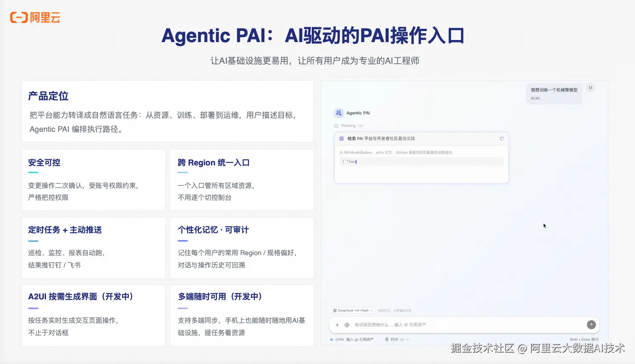Send the message with the arrow button
The image size is (635, 364).
pyautogui.click(x=591, y=324)
